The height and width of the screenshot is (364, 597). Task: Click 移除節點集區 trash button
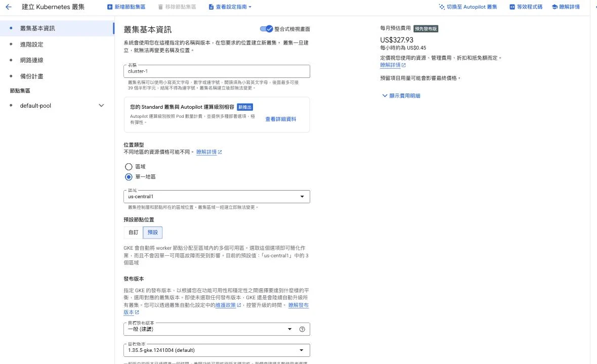(x=177, y=7)
